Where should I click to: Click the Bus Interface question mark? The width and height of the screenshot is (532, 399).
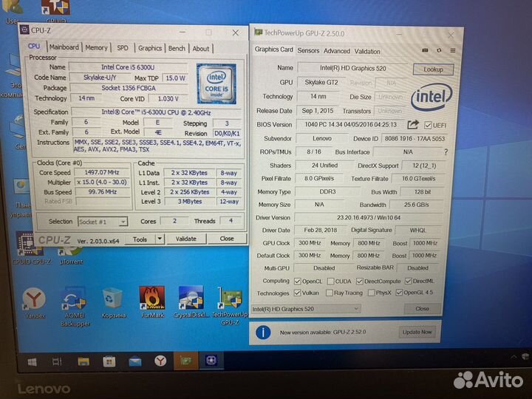tap(446, 152)
